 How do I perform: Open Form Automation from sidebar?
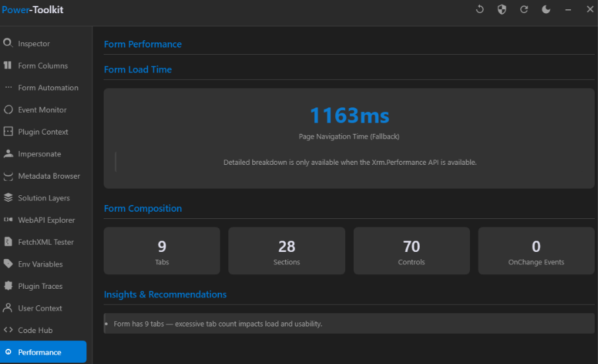pos(48,88)
